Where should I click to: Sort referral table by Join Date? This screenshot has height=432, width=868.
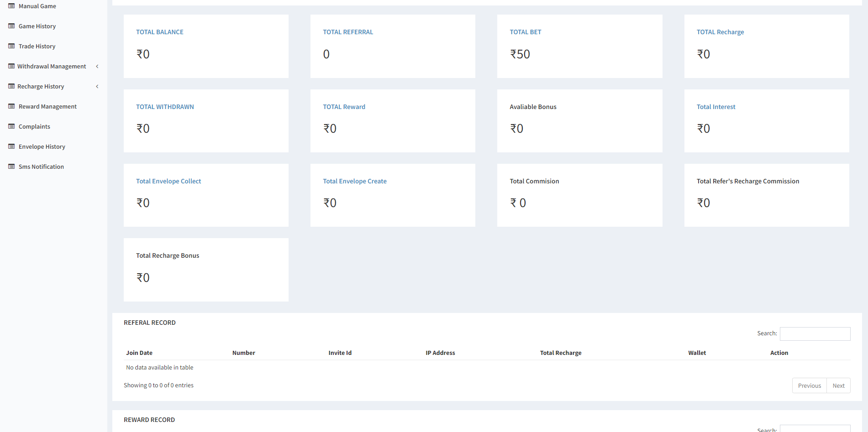tap(139, 353)
